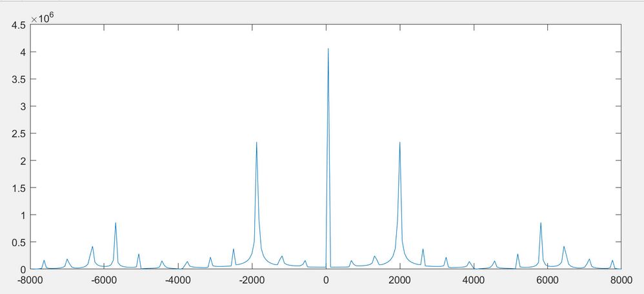Viewport: 644px width, 294px height.
Task: Click the large peak tip near x = 2000
Action: click(x=399, y=142)
